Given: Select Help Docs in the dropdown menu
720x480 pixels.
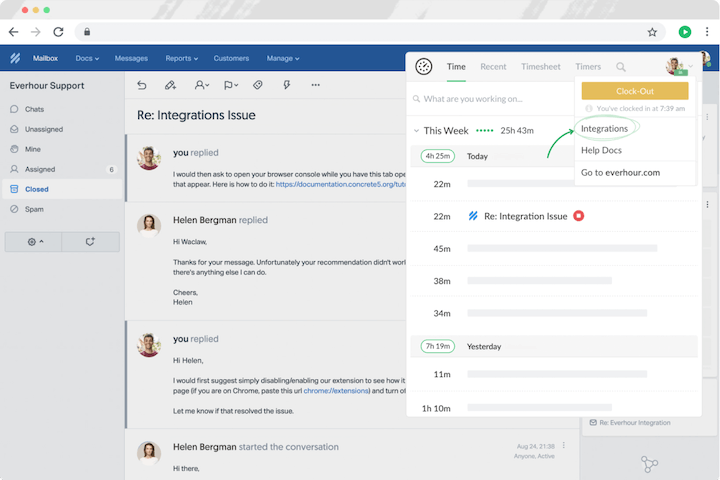Looking at the screenshot, I should pyautogui.click(x=601, y=150).
